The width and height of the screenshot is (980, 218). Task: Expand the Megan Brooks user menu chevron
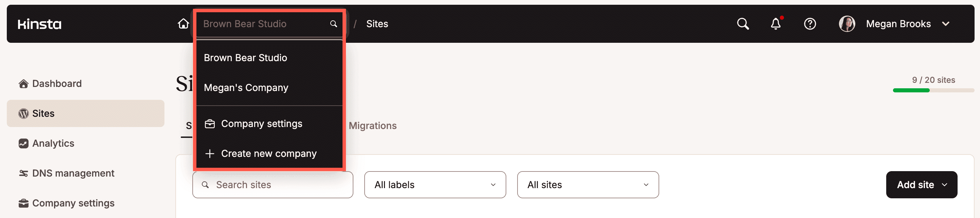click(x=945, y=24)
